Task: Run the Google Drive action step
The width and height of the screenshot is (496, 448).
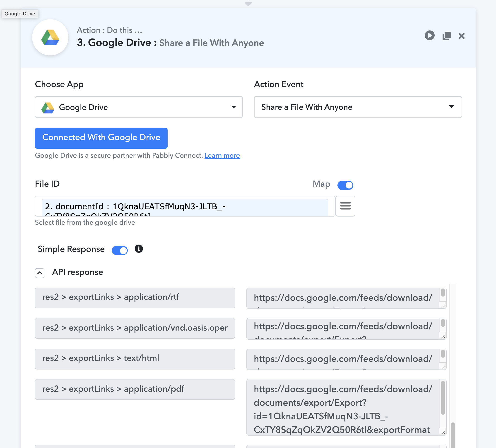Action: (430, 36)
